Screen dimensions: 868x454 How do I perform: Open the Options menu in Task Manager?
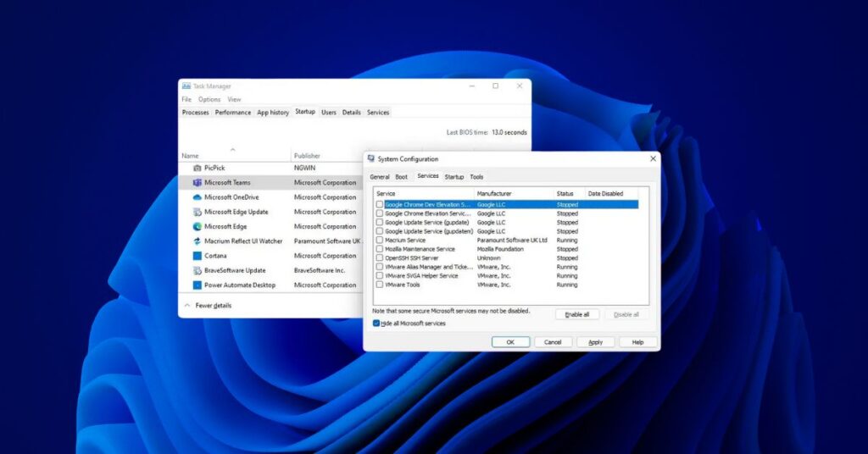coord(209,100)
